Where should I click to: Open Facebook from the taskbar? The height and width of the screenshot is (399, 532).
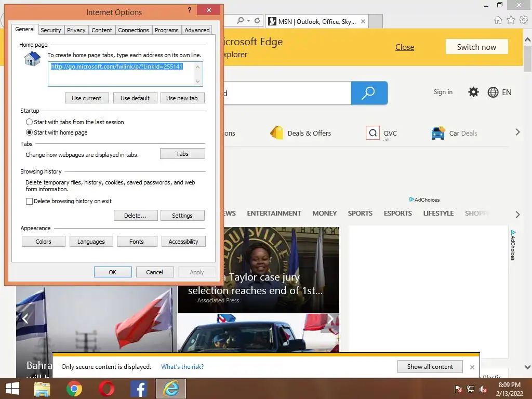click(139, 389)
